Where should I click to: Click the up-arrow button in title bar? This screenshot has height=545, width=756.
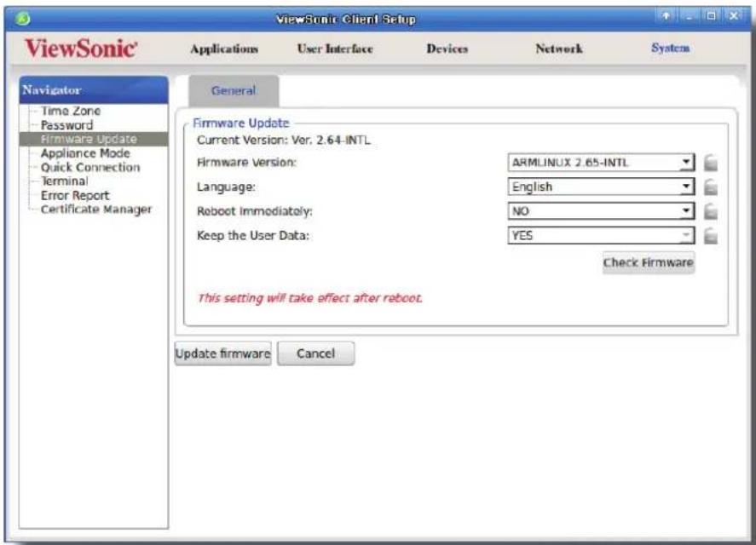tap(666, 16)
